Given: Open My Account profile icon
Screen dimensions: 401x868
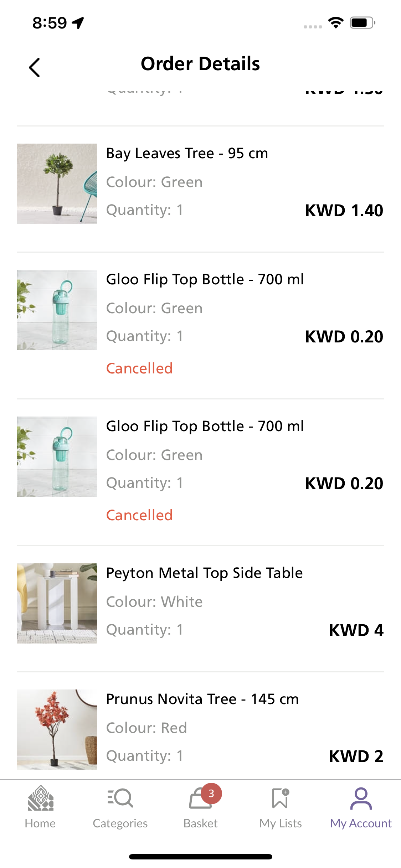Looking at the screenshot, I should (361, 799).
